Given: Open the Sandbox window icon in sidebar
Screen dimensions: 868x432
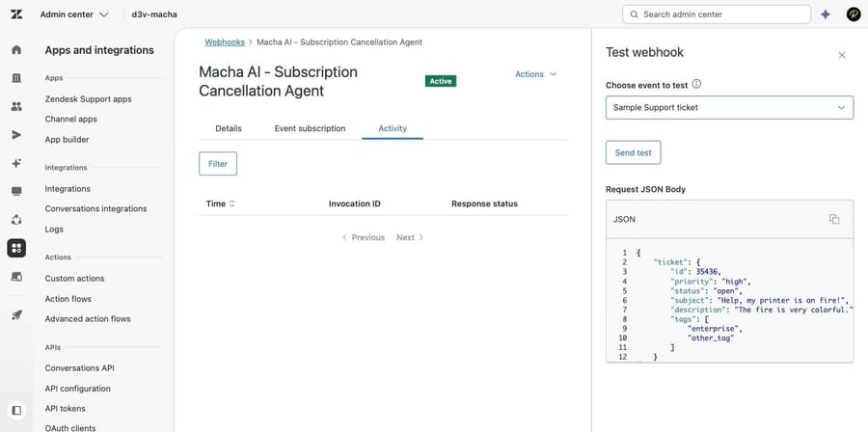Looking at the screenshot, I should tap(16, 276).
